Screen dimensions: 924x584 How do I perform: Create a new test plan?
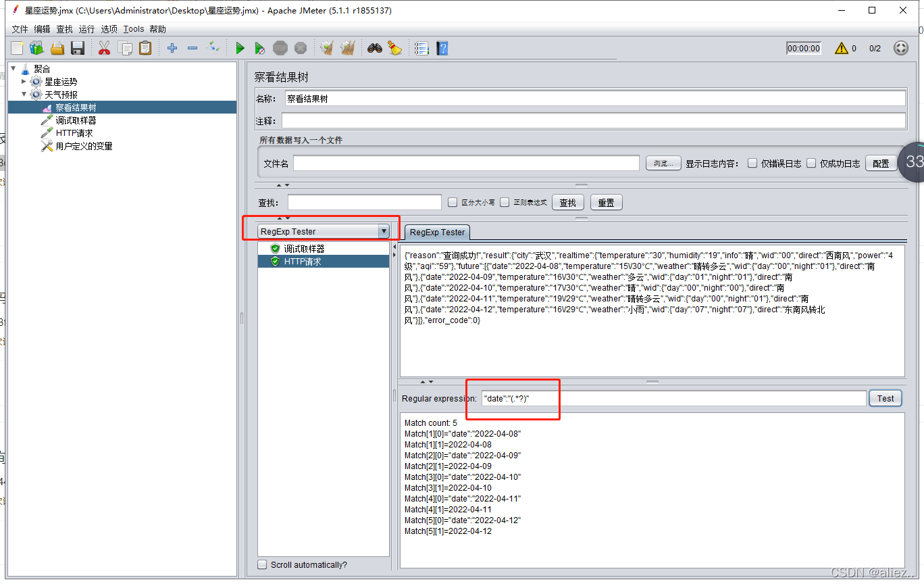click(17, 48)
